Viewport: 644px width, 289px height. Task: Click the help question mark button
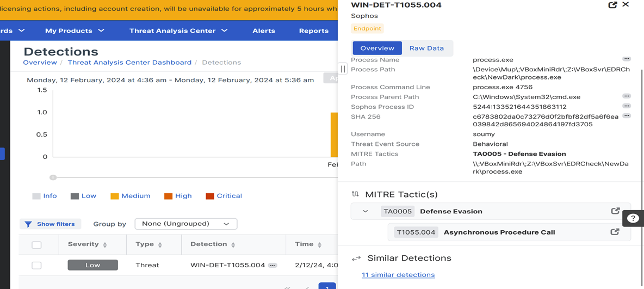[633, 218]
